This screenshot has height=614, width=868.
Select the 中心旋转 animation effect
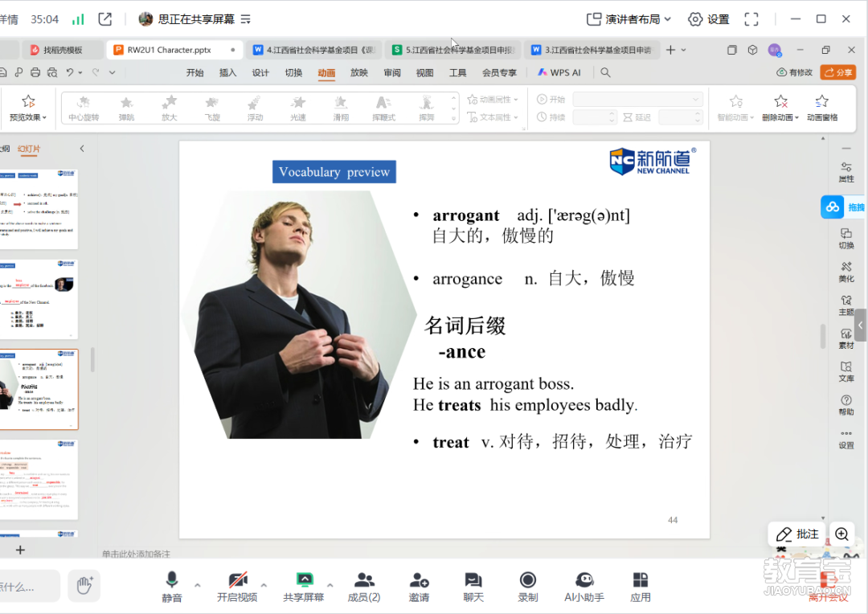click(84, 108)
